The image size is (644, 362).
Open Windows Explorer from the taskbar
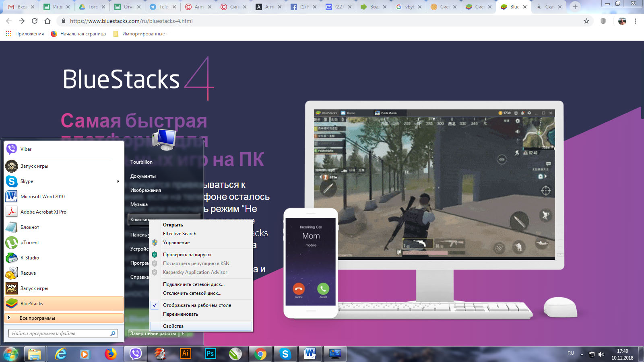coord(35,354)
